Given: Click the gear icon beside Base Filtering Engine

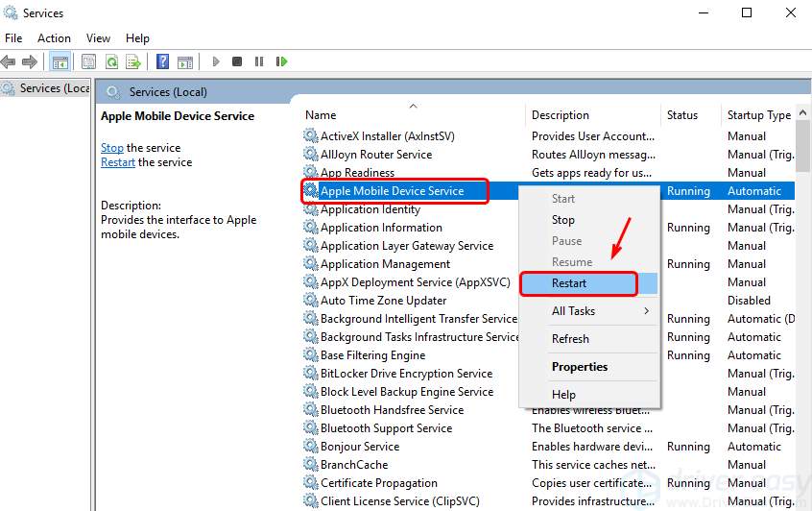Looking at the screenshot, I should click(310, 355).
